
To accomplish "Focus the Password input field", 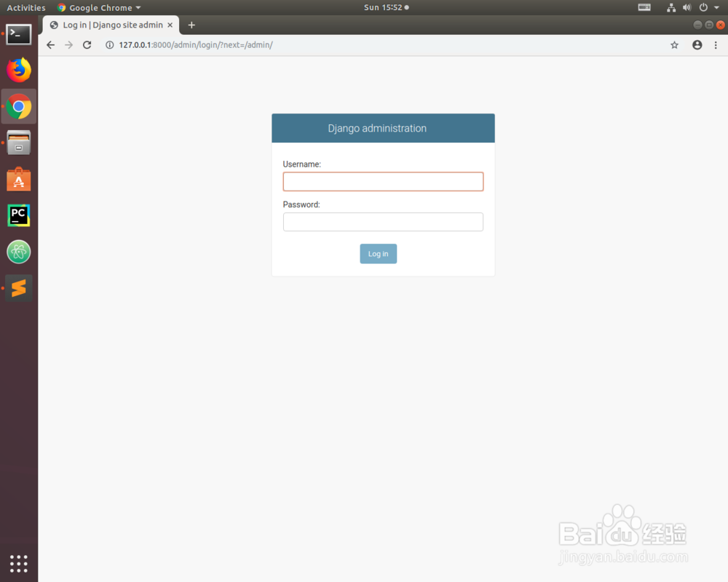I will click(x=383, y=222).
